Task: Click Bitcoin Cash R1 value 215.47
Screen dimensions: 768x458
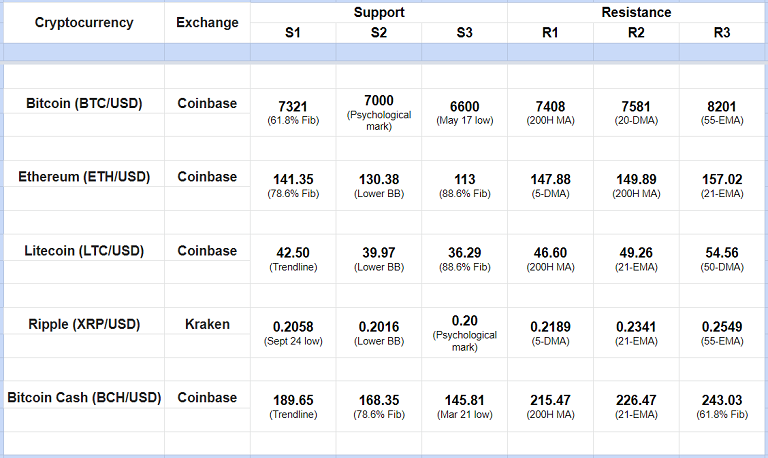Action: pyautogui.click(x=550, y=400)
